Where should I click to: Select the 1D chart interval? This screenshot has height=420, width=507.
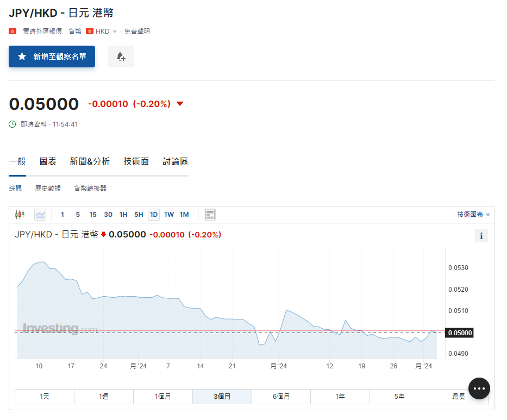[x=154, y=215]
